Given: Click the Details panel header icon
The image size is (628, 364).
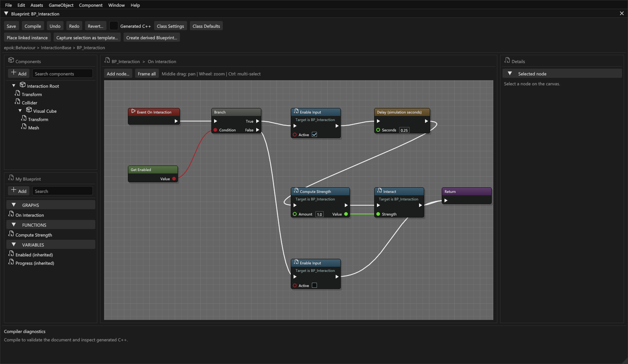Looking at the screenshot, I should click(x=507, y=60).
